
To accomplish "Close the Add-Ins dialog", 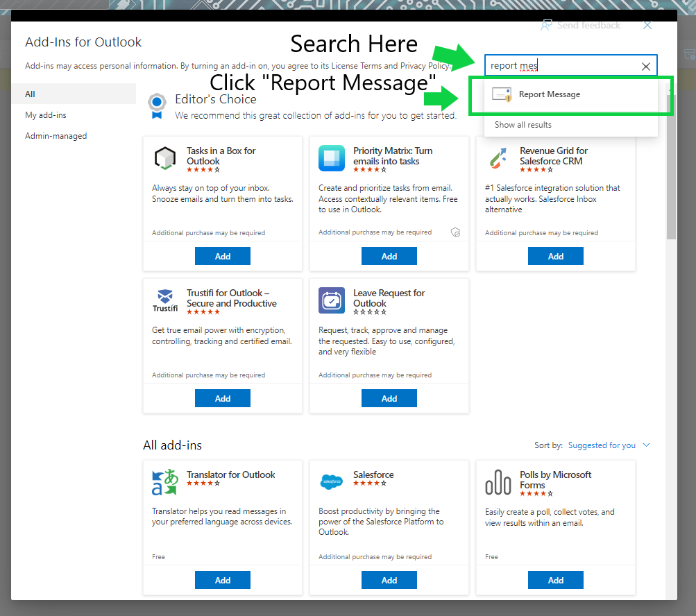I will tap(647, 25).
